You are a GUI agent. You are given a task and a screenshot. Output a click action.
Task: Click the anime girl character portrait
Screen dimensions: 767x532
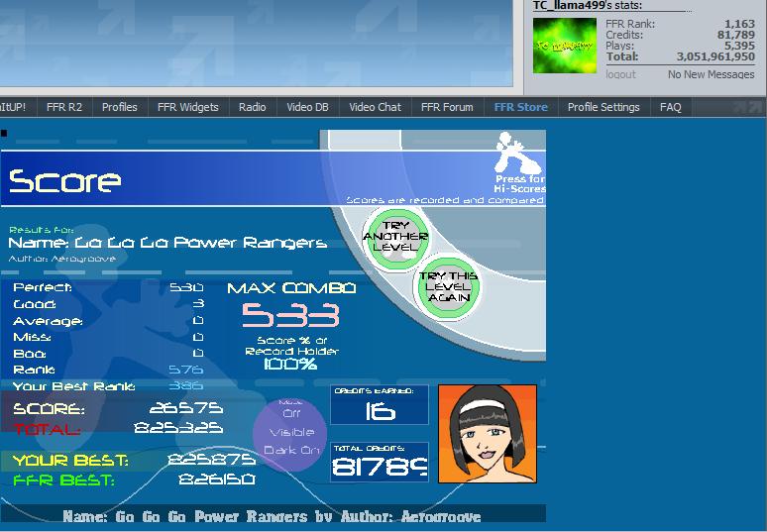pyautogui.click(x=488, y=434)
